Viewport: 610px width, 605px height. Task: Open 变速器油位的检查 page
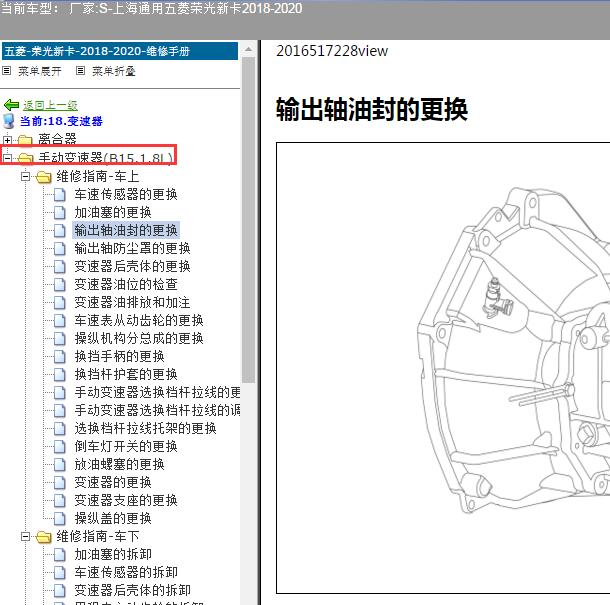pos(126,284)
